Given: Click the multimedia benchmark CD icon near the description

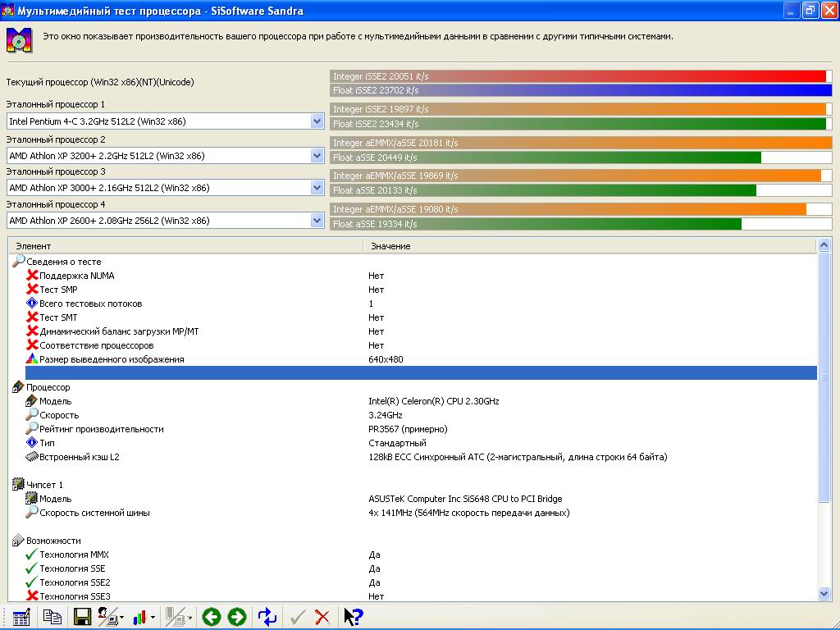Looking at the screenshot, I should [x=20, y=41].
